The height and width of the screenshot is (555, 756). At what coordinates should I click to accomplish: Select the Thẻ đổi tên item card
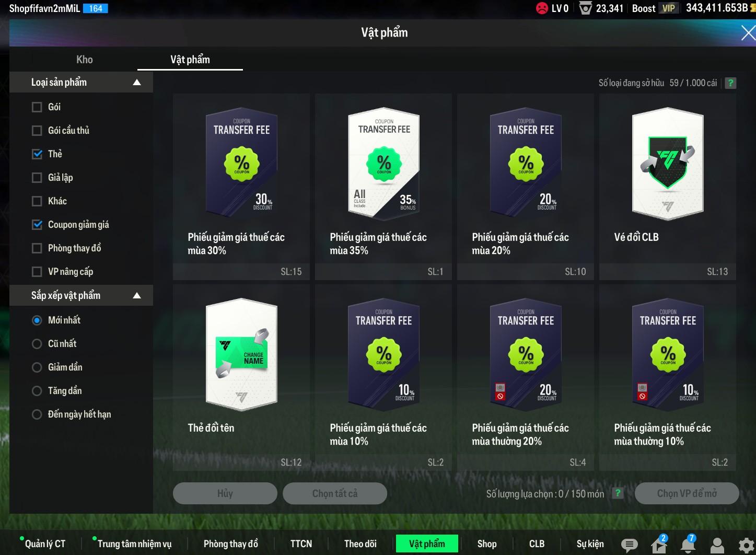click(241, 377)
